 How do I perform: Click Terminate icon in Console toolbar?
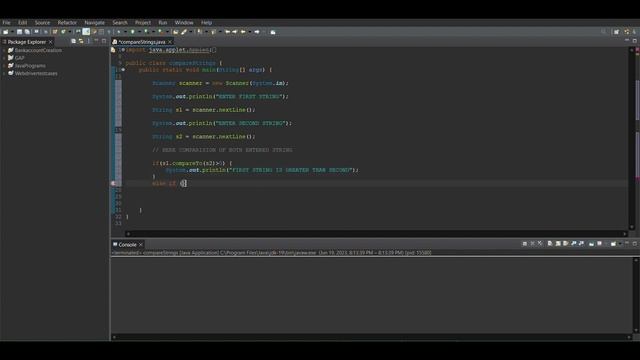point(524,244)
